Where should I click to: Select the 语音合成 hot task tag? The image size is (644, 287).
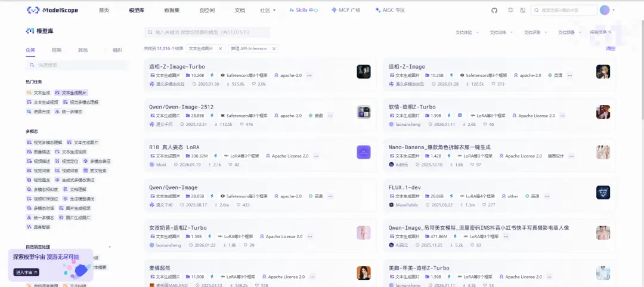point(38,112)
